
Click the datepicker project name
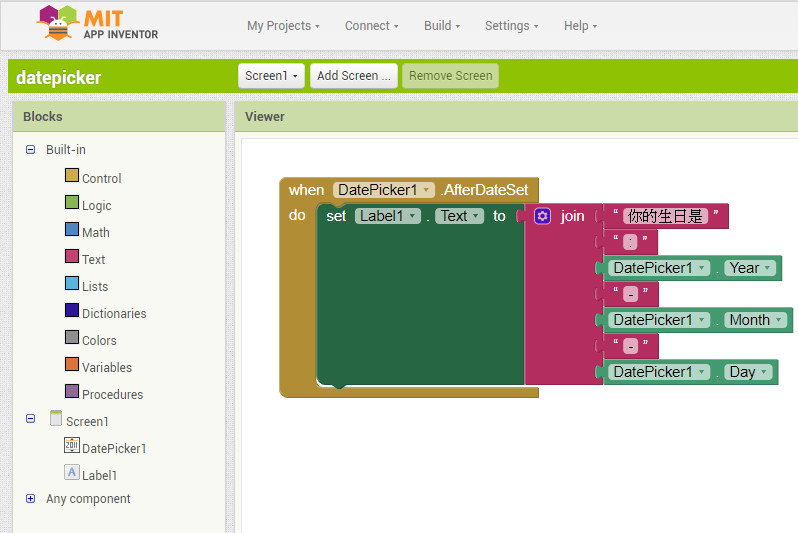coord(59,78)
